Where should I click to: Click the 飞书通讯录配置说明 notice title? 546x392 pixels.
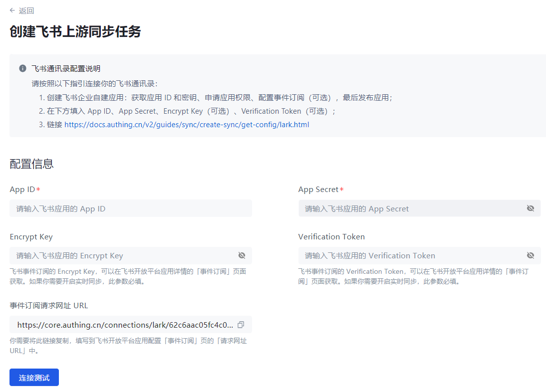coord(66,68)
